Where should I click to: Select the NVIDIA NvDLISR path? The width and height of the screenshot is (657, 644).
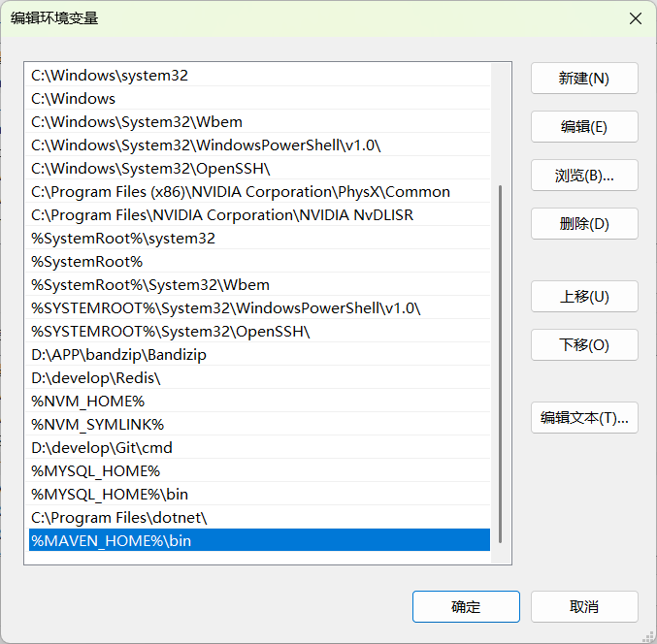pyautogui.click(x=259, y=214)
